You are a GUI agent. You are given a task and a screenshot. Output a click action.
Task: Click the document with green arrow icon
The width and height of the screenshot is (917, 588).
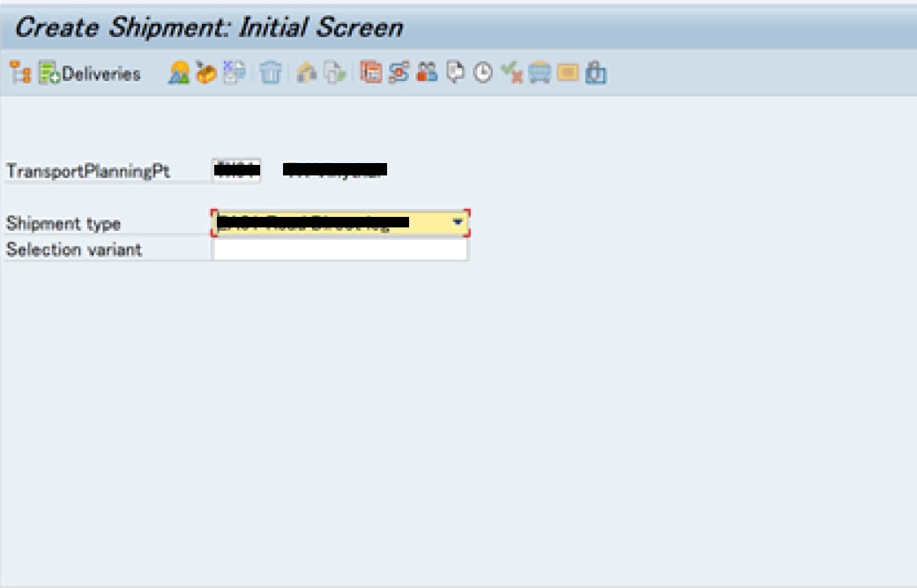click(335, 73)
